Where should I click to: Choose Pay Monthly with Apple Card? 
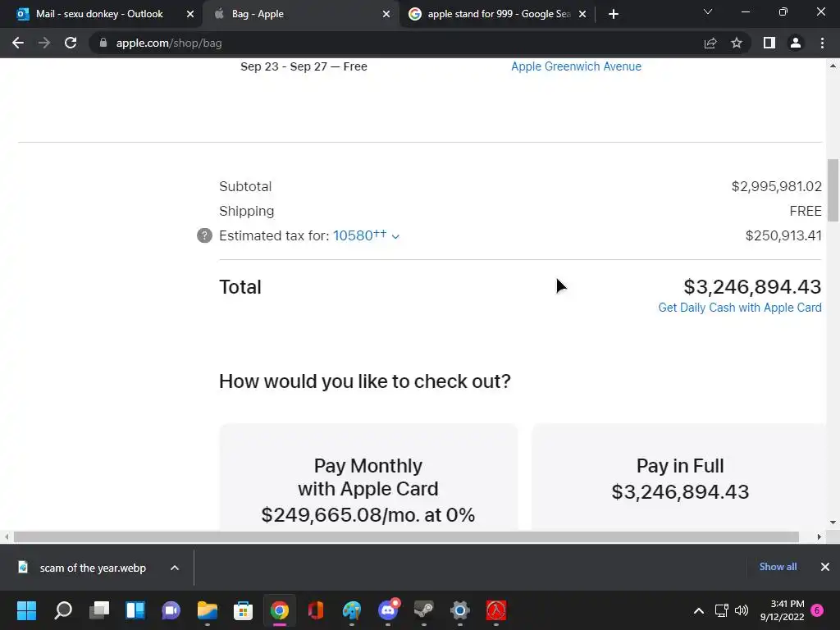click(x=368, y=477)
